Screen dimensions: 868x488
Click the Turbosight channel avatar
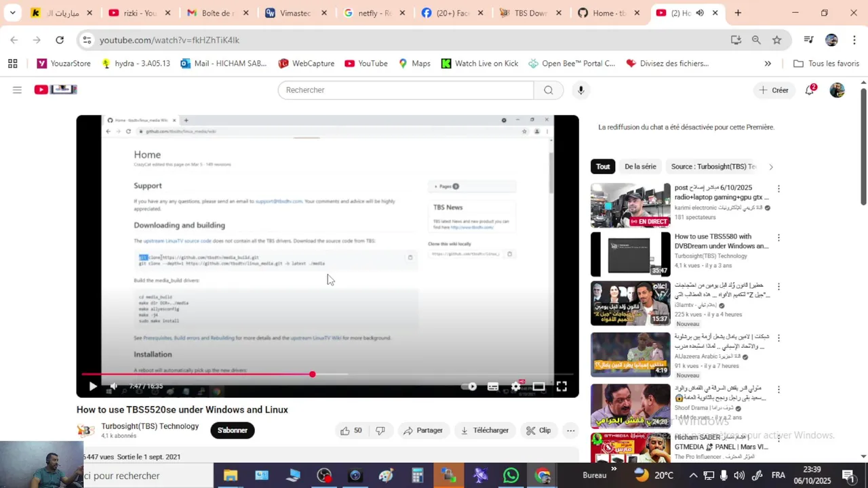tap(85, 430)
